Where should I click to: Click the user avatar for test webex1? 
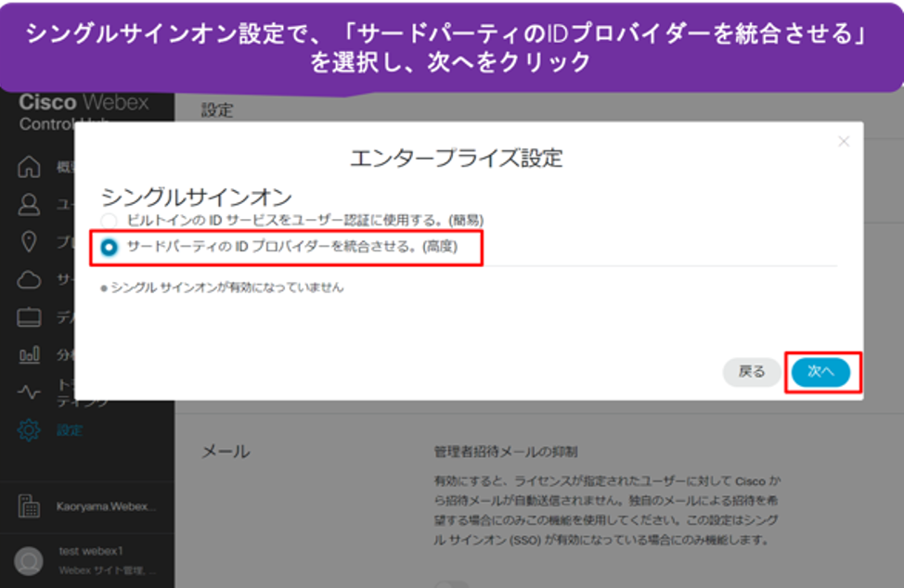tap(30, 560)
